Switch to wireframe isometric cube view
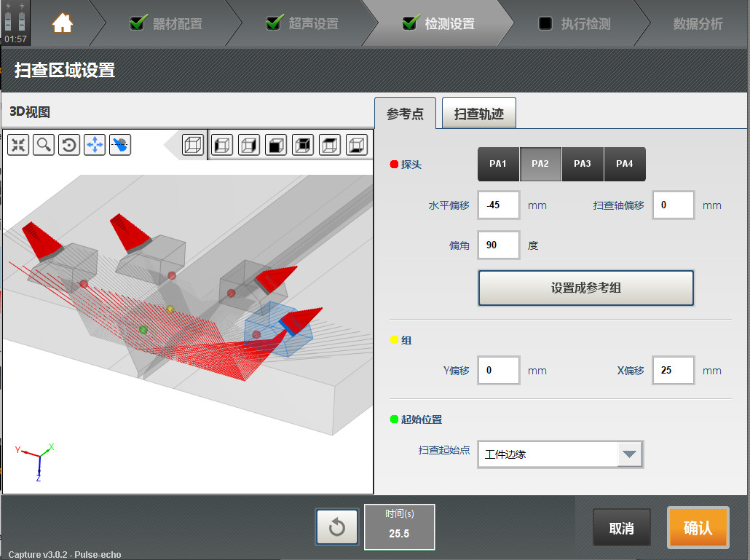The width and height of the screenshot is (750, 560). tap(193, 145)
